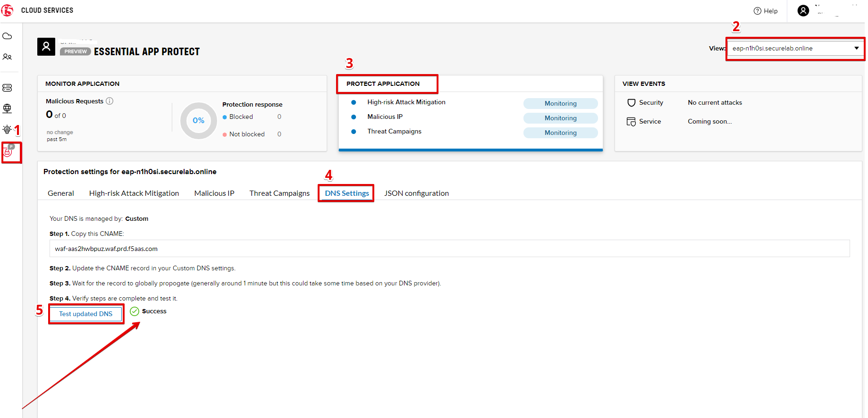Click the Security shield icon

(x=631, y=102)
